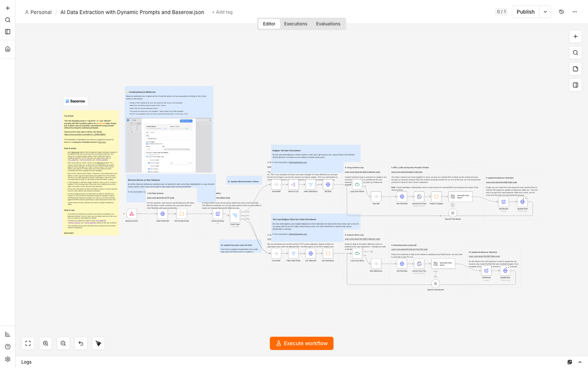Switch to the Evaluations tab
588x368 pixels.
(x=328, y=24)
